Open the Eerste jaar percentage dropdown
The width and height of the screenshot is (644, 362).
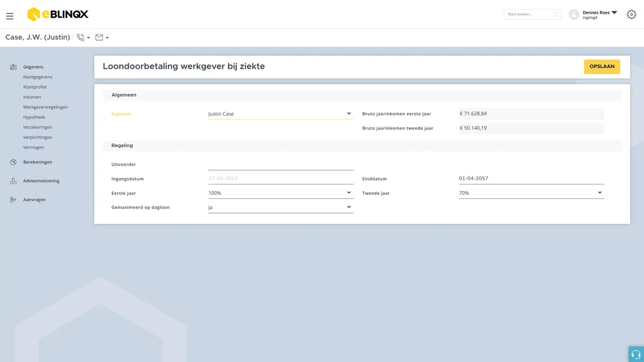[x=281, y=193]
